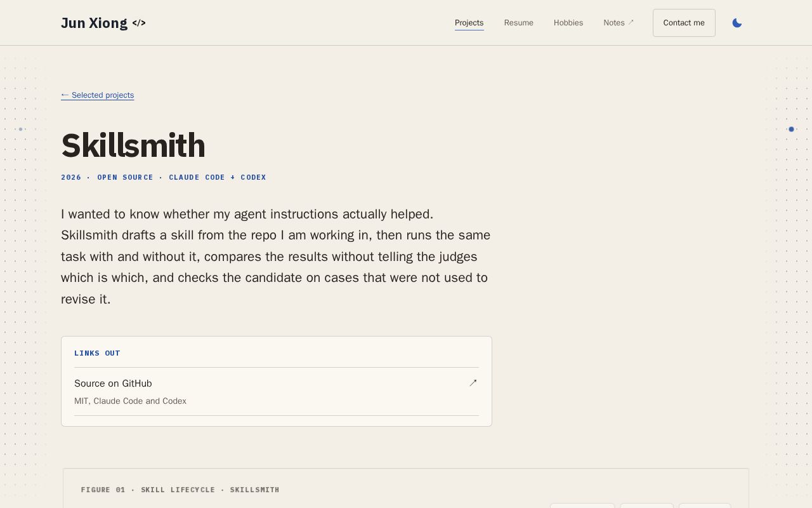Viewport: 812px width, 508px height.
Task: Open Source on GitHub link
Action: coord(277,391)
